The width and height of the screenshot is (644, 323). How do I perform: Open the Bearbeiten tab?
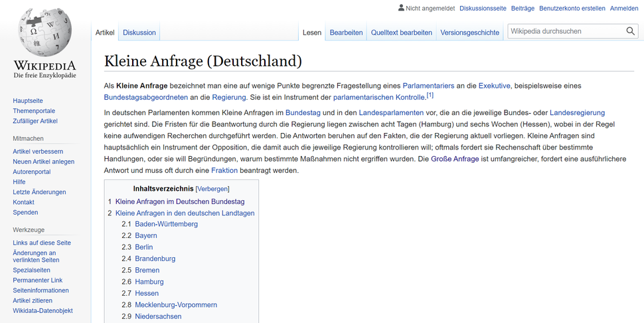pyautogui.click(x=346, y=33)
